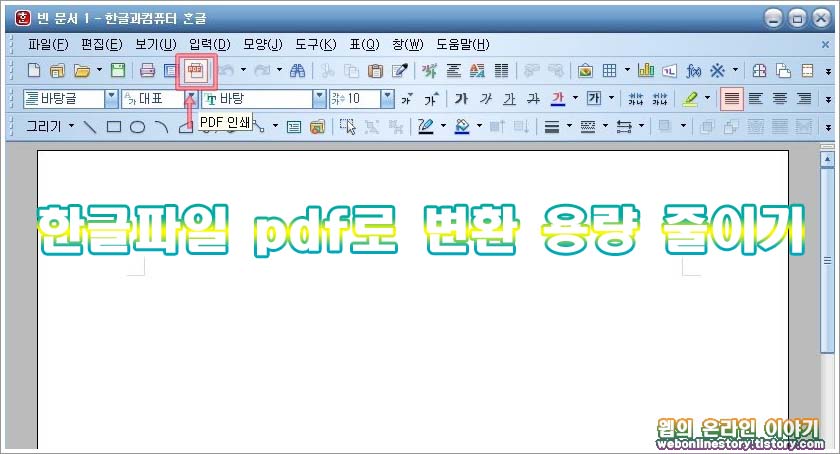
Task: Toggle bold 가 formatting
Action: [461, 99]
